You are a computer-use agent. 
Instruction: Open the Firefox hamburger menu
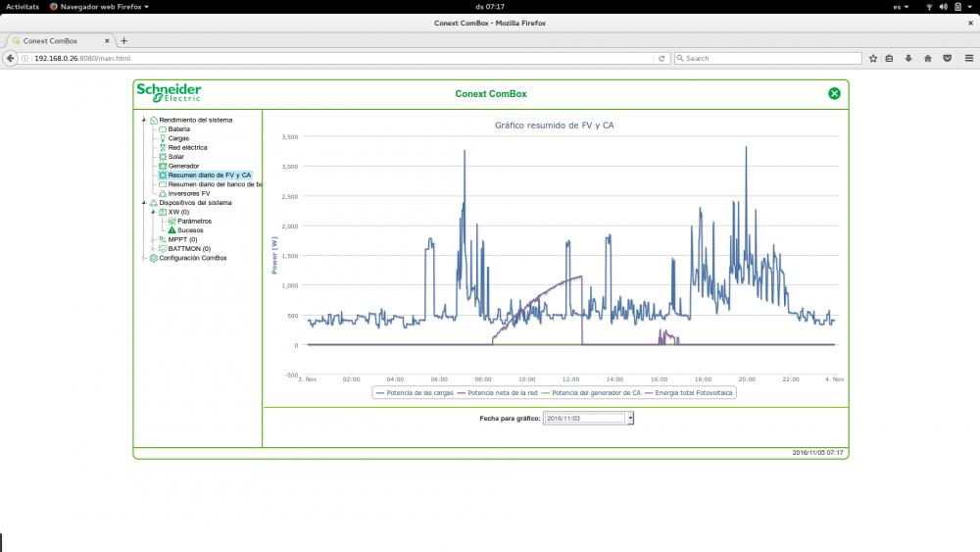[969, 58]
